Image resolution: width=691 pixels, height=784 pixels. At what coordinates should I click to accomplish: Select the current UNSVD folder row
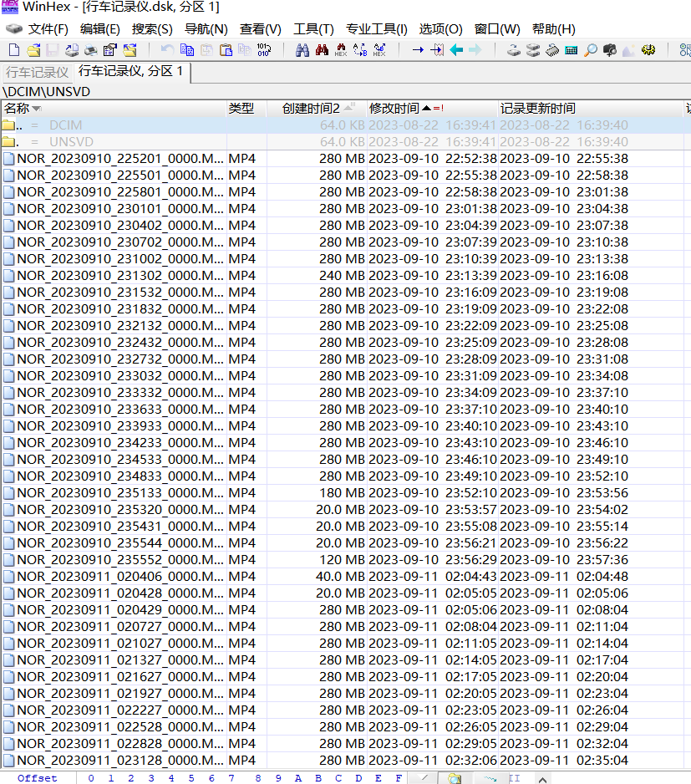click(343, 142)
